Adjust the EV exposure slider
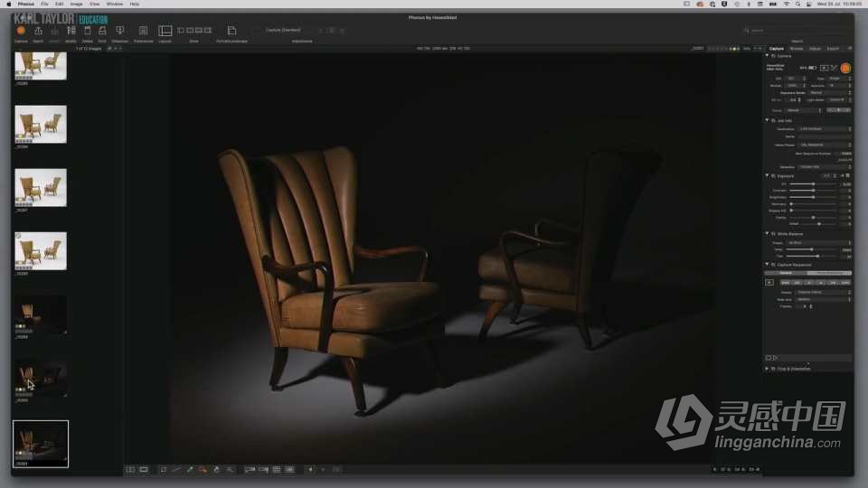Viewport: 868px width, 488px height. [x=813, y=183]
